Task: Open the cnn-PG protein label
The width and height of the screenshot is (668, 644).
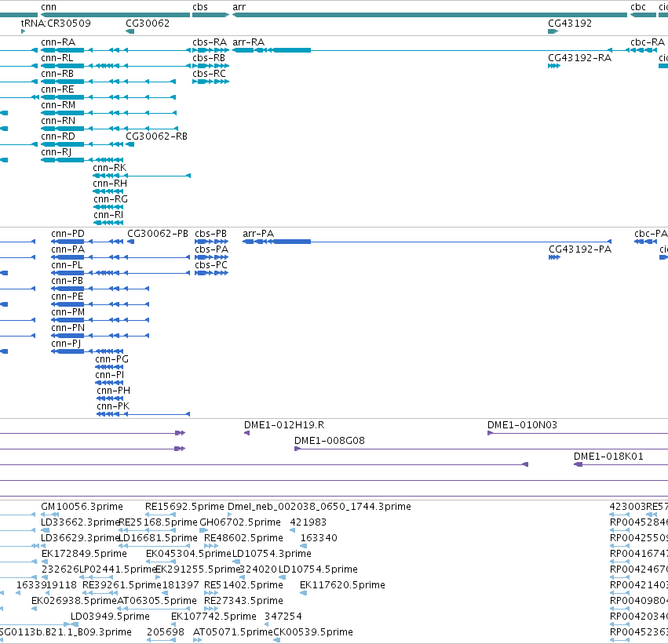Action: pyautogui.click(x=111, y=360)
